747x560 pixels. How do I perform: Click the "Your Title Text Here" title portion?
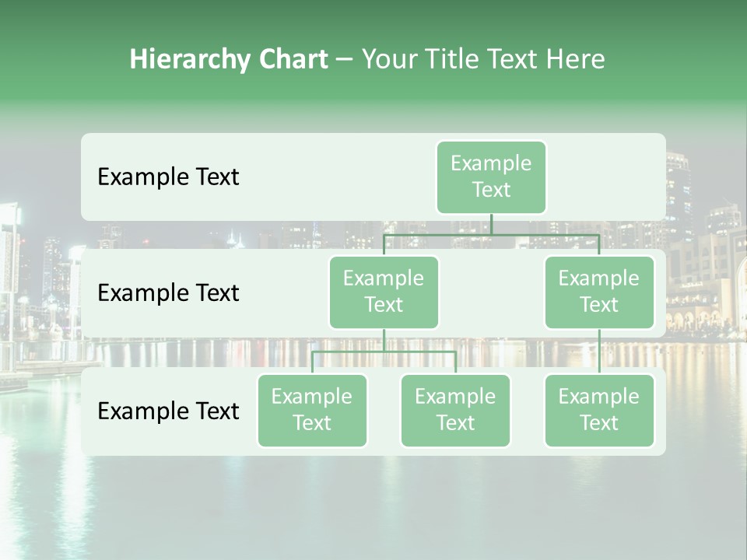(x=482, y=59)
